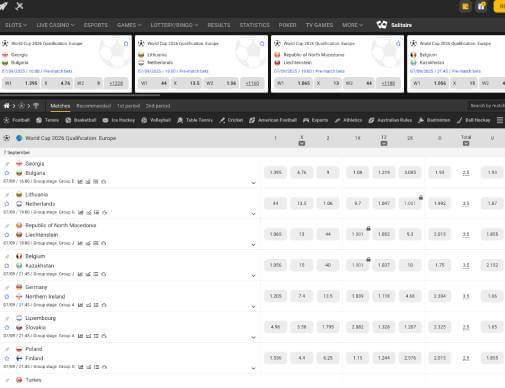Screen dimensions: 505x388
Task: Expand markets for North Macedonia vs Liechtenstein
Action: coord(253,245)
